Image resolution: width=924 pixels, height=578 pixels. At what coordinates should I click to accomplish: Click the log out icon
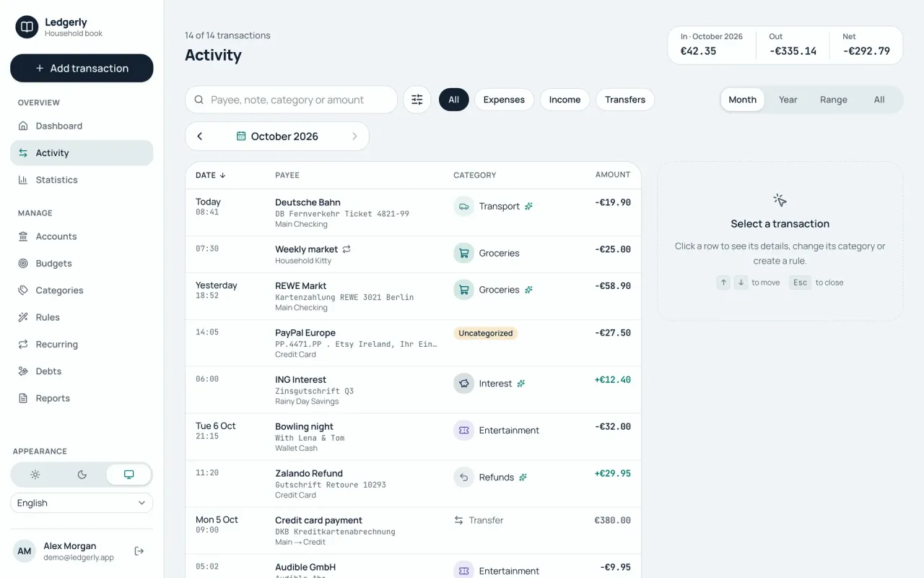(x=139, y=551)
